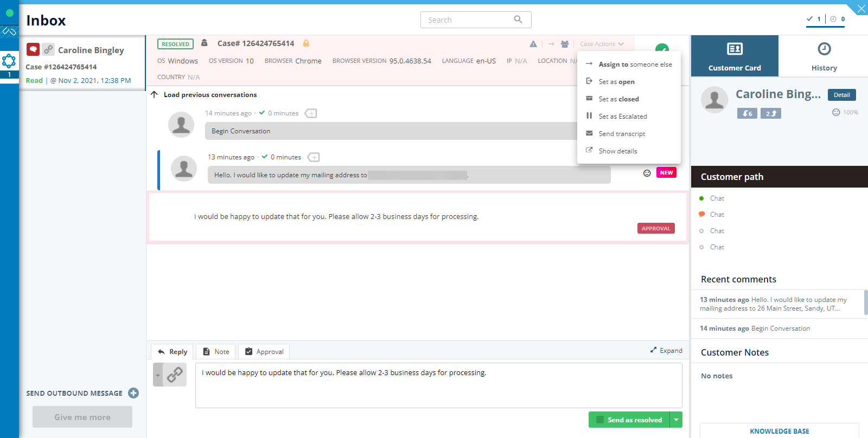Click Caroline's avatar in customer card
Image resolution: width=868 pixels, height=438 pixels.
(x=714, y=100)
